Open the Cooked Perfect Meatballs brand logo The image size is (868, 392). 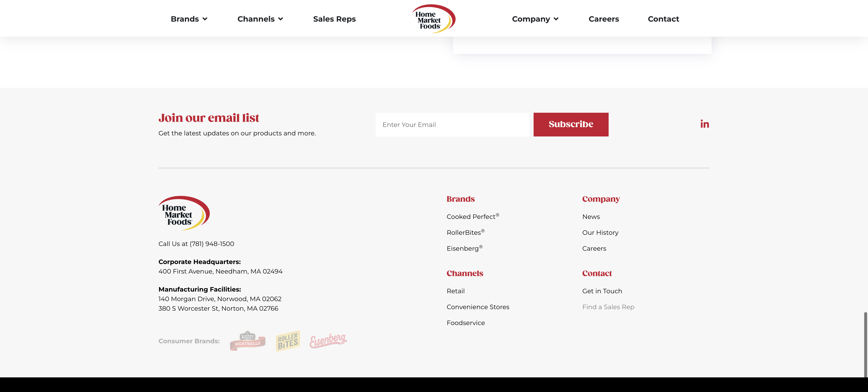click(x=248, y=341)
